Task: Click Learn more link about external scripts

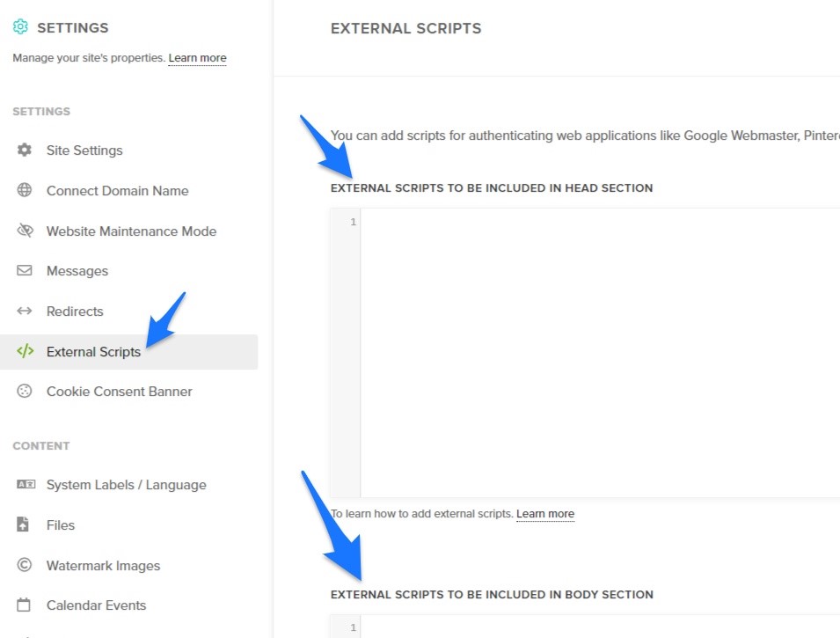Action: pyautogui.click(x=544, y=514)
